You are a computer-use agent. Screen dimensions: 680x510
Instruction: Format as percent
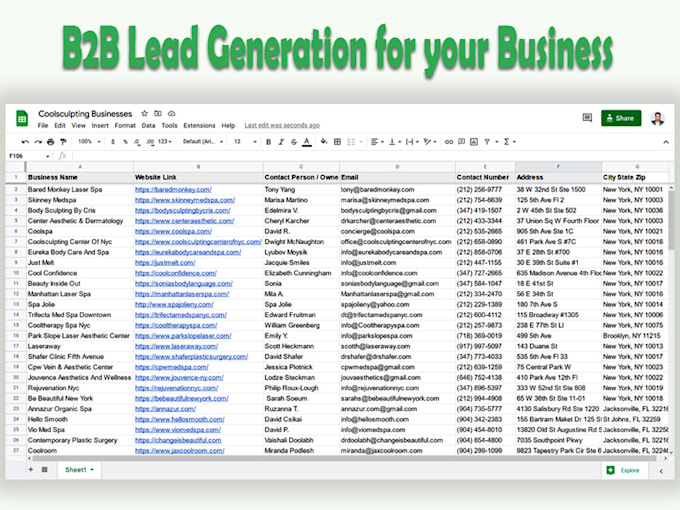click(x=125, y=142)
